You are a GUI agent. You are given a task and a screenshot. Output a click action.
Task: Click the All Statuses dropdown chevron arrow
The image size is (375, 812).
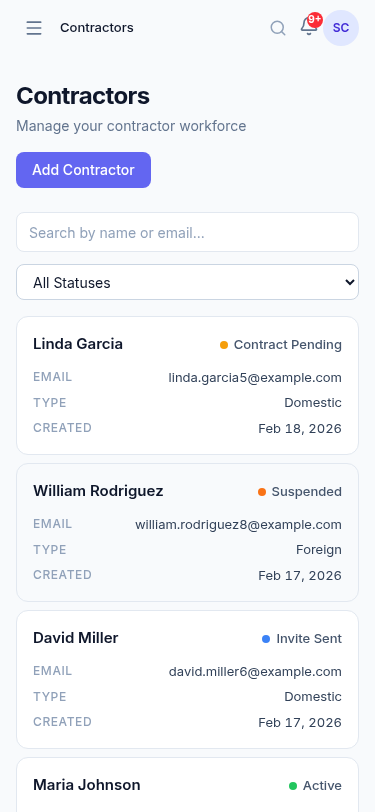[x=350, y=282]
